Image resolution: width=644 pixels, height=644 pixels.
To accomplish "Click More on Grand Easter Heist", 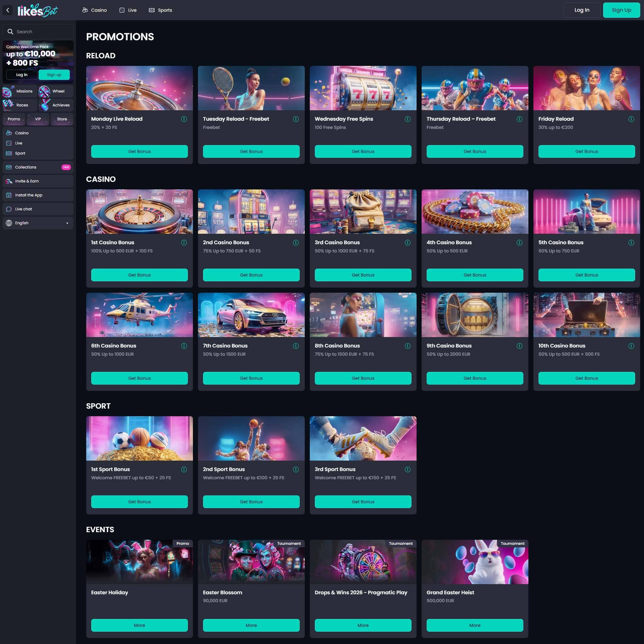I will coord(475,625).
